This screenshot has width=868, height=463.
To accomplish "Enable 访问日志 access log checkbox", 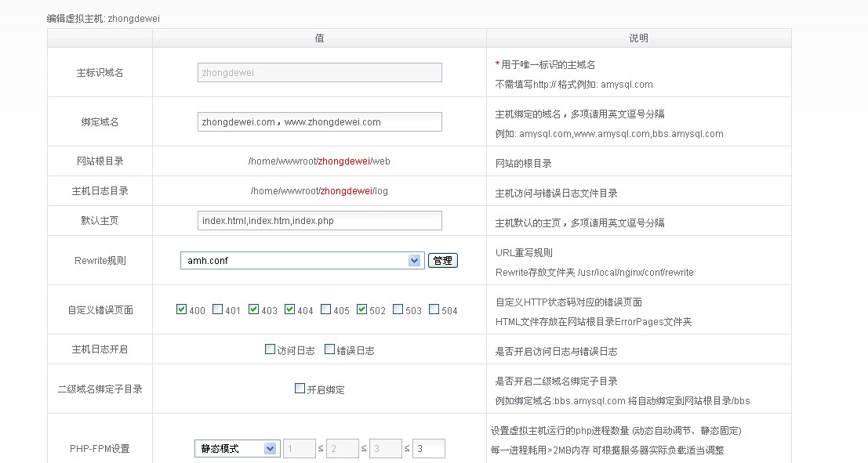I will tap(271, 350).
